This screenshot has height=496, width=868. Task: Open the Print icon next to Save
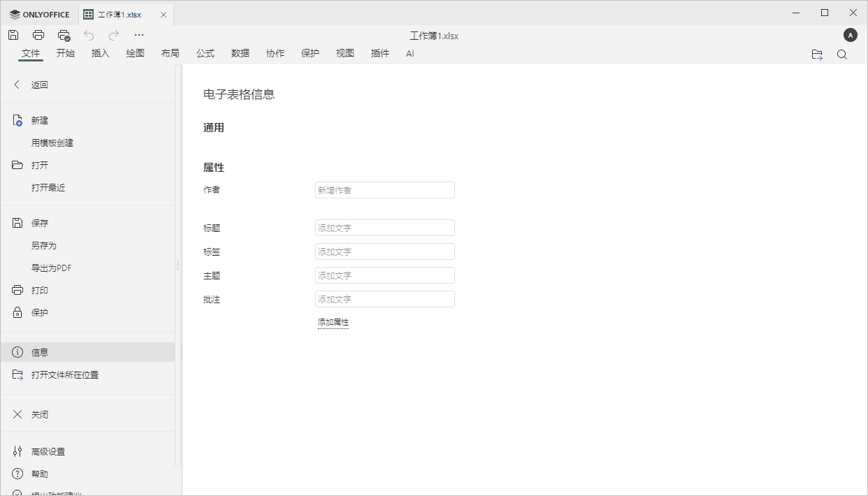[x=38, y=34]
